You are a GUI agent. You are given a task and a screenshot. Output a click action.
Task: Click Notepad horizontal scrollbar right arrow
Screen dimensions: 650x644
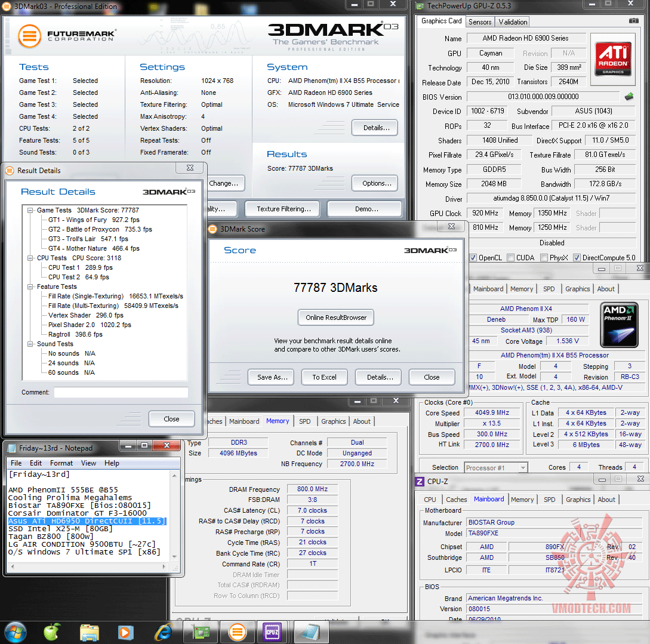pos(164,566)
